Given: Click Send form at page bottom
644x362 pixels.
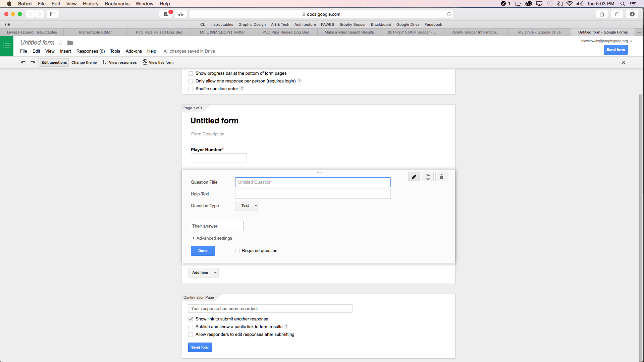Looking at the screenshot, I should pos(200,347).
